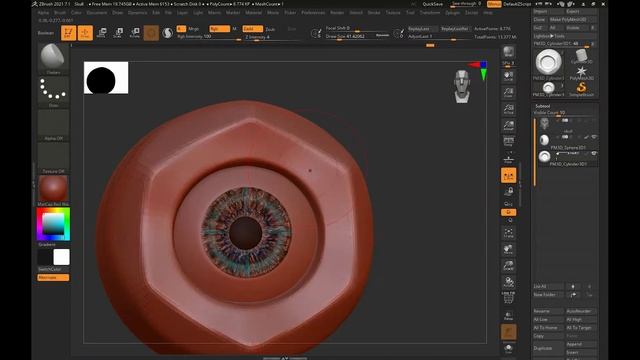This screenshot has height=360, width=640.
Task: Open the Texture Off picker
Action: click(x=53, y=158)
